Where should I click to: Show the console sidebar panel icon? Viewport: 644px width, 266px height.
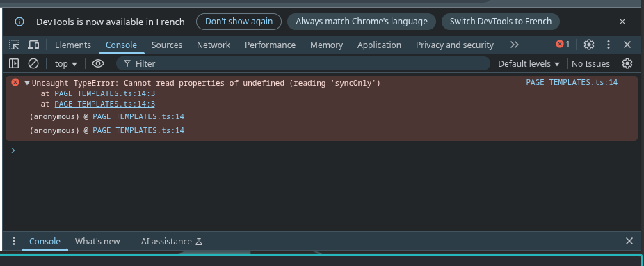pos(14,64)
